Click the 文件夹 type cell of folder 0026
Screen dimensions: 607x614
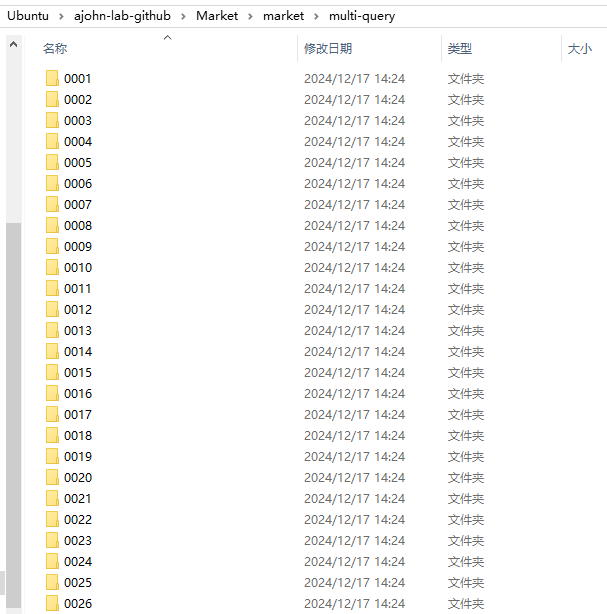point(466,604)
